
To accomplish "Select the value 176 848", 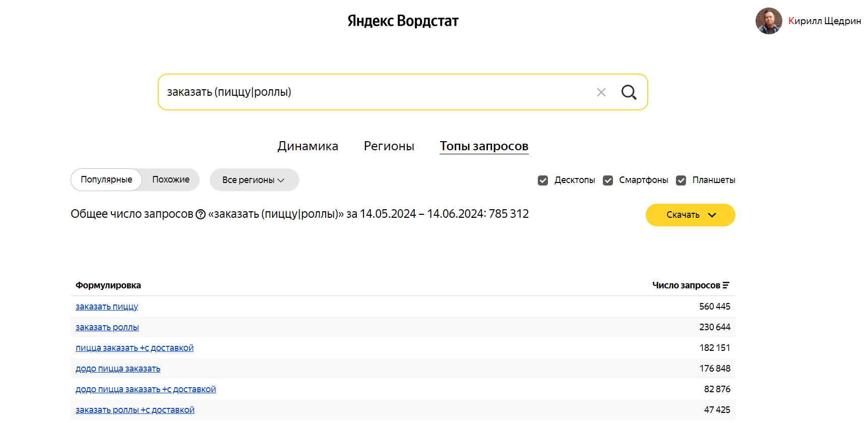I will coord(715,369).
